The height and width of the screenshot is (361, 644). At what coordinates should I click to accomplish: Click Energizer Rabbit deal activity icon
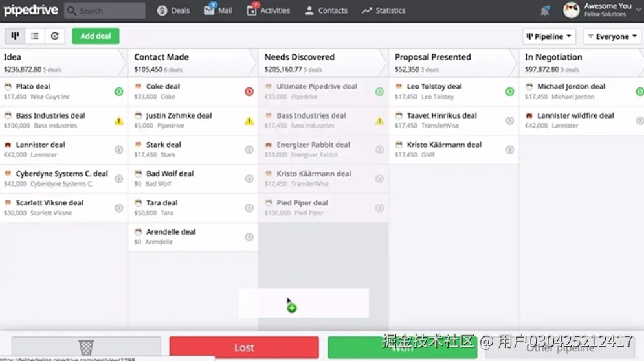379,150
